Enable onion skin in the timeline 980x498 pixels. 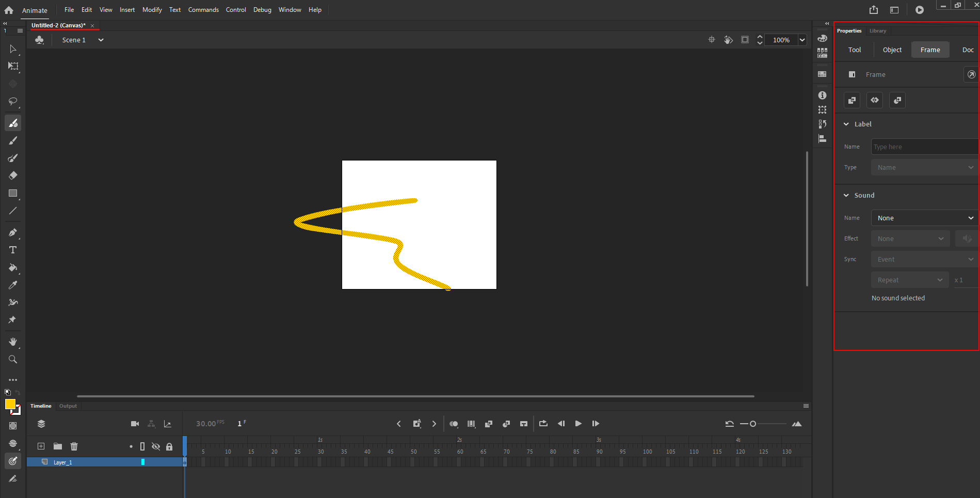coord(454,423)
